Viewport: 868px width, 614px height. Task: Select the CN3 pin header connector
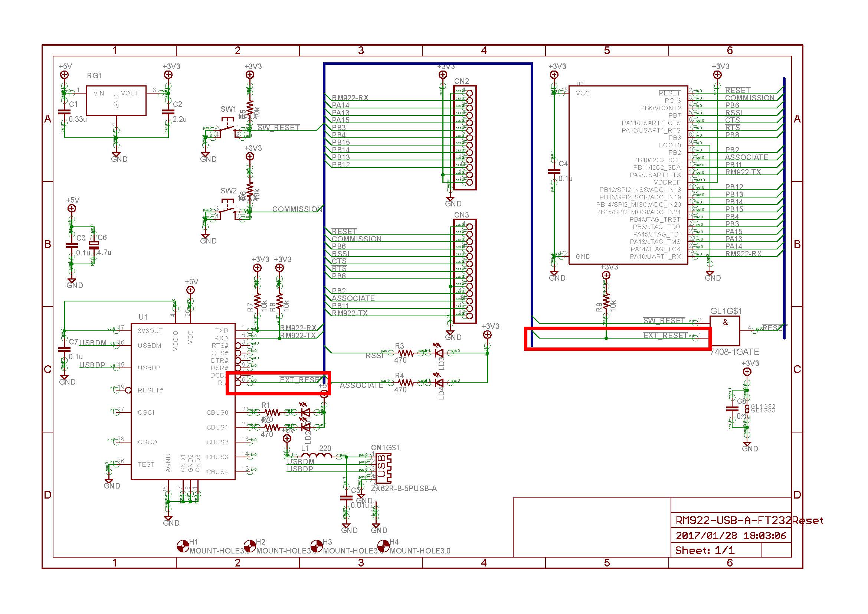(x=465, y=271)
